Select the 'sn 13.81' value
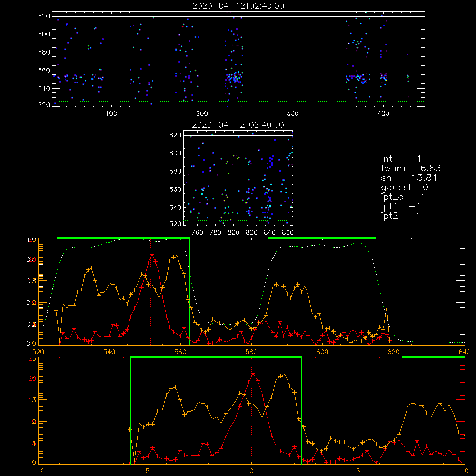 click(409, 178)
